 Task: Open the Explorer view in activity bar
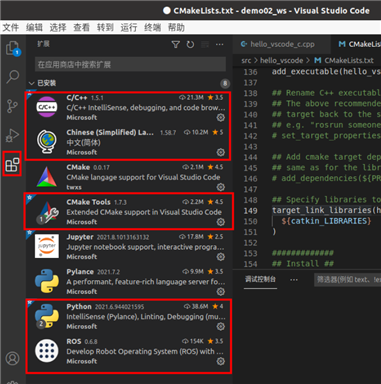(13, 48)
